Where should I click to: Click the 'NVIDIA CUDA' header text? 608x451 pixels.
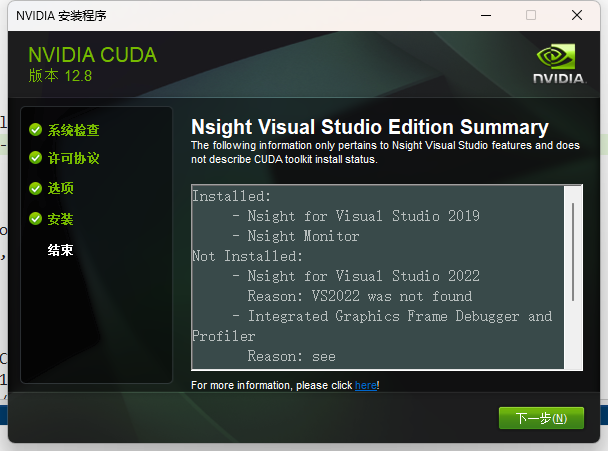click(x=93, y=55)
